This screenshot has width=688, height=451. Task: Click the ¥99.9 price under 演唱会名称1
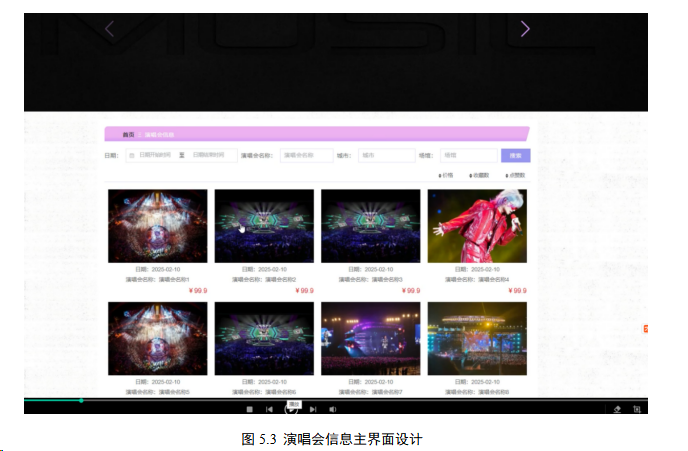coord(198,290)
